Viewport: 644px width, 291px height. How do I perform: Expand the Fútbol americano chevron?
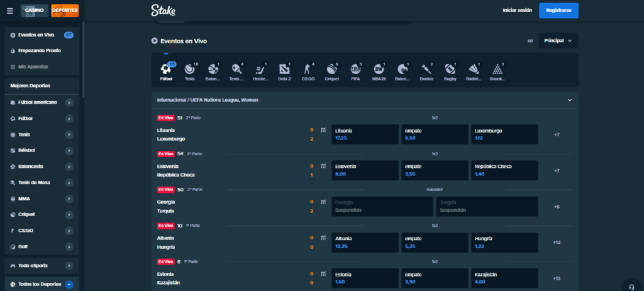pos(69,102)
